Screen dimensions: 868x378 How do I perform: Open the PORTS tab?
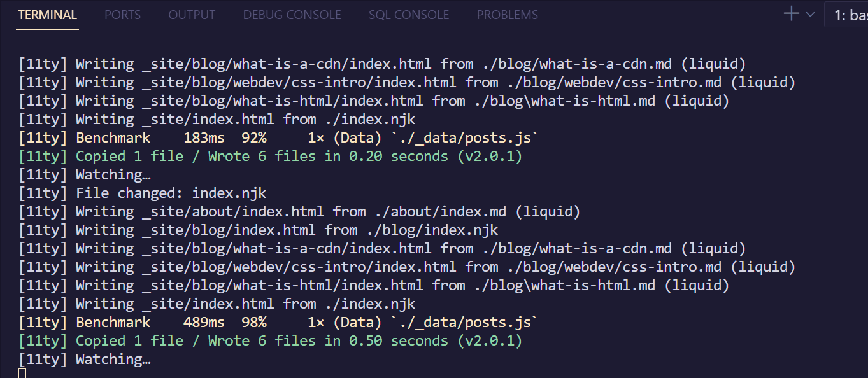tap(123, 15)
